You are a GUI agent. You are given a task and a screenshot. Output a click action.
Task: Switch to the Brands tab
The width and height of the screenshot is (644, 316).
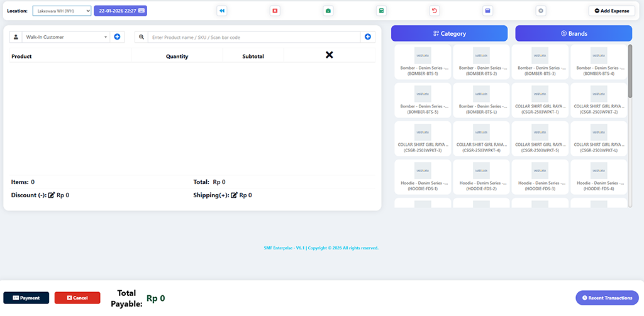(x=574, y=33)
